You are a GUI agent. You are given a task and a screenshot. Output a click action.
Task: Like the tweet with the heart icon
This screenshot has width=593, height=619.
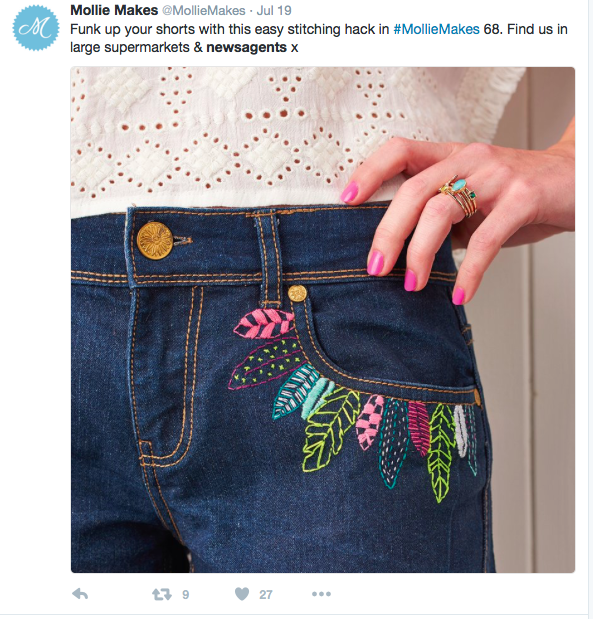click(x=242, y=594)
